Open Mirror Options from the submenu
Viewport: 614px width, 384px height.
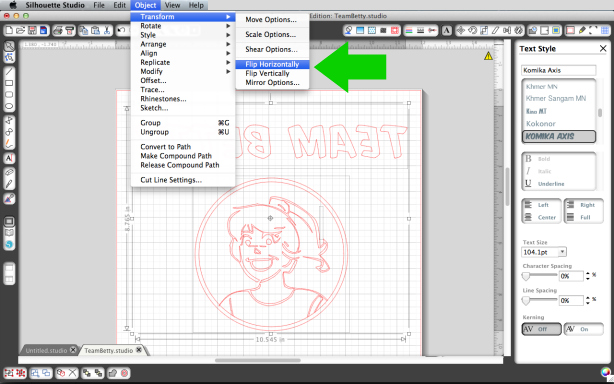pos(272,82)
